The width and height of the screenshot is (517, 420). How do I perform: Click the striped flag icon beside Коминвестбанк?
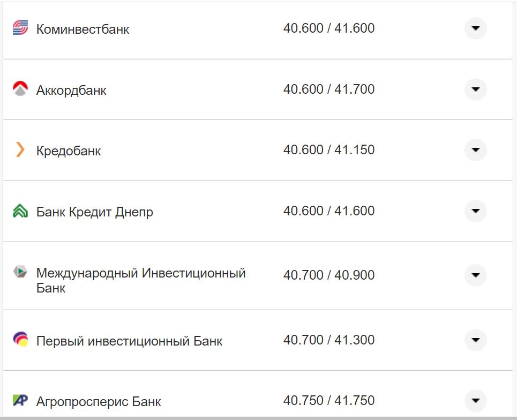(20, 28)
